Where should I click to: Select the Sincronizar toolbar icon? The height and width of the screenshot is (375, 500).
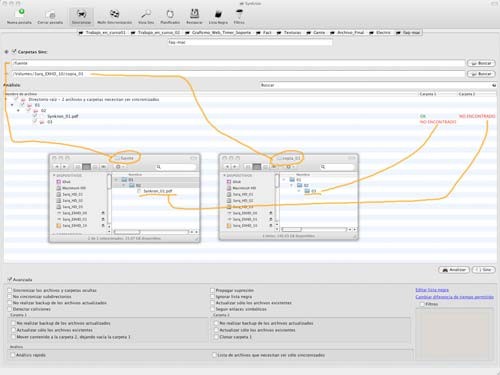pyautogui.click(x=81, y=15)
